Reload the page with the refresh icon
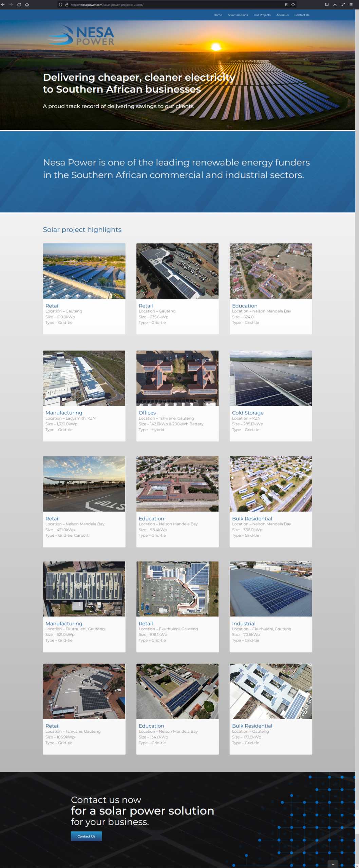 [19, 4]
